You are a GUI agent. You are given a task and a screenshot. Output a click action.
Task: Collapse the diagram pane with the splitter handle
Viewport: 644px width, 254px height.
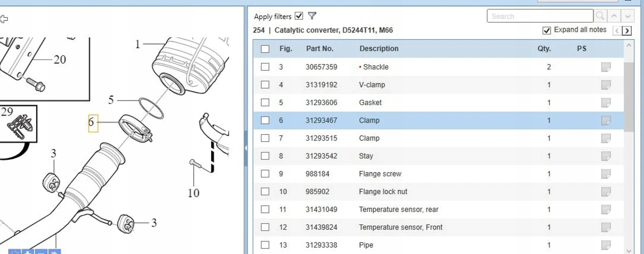tap(246, 148)
